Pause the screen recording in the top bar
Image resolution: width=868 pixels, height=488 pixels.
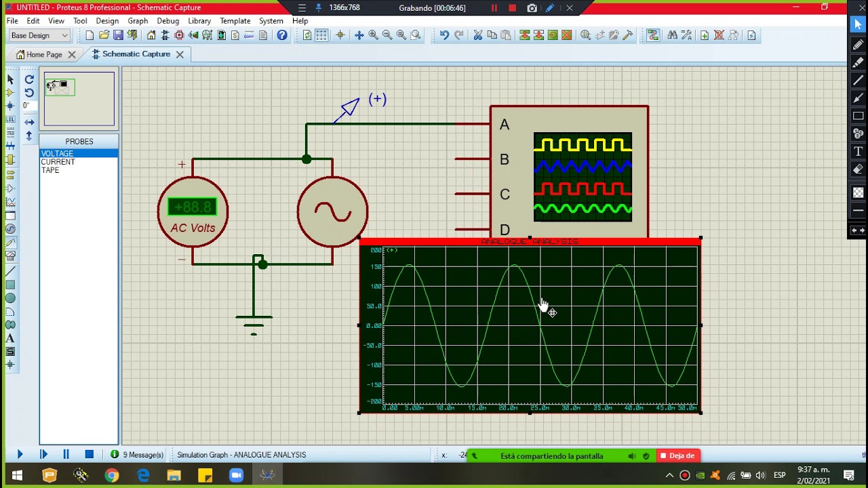[494, 8]
